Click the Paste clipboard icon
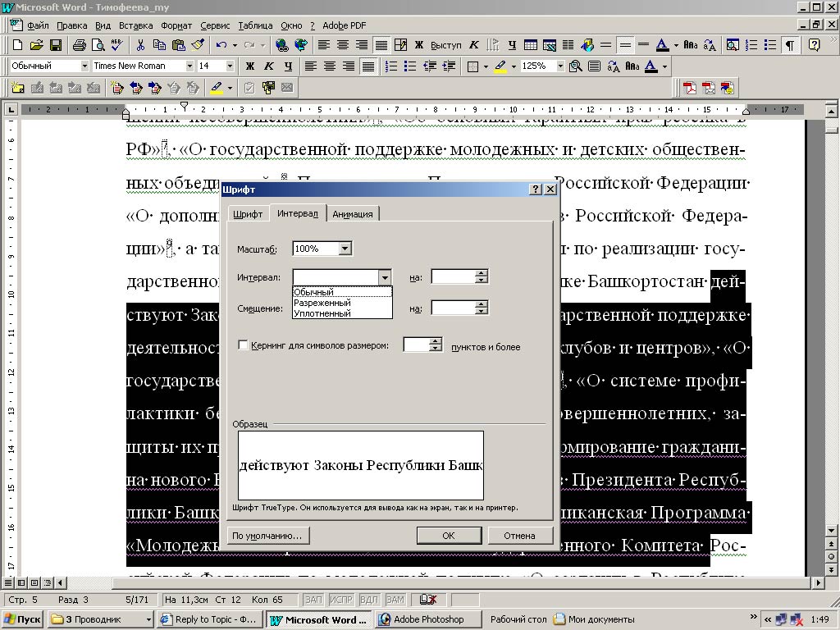The width and height of the screenshot is (840, 630). pyautogui.click(x=178, y=45)
